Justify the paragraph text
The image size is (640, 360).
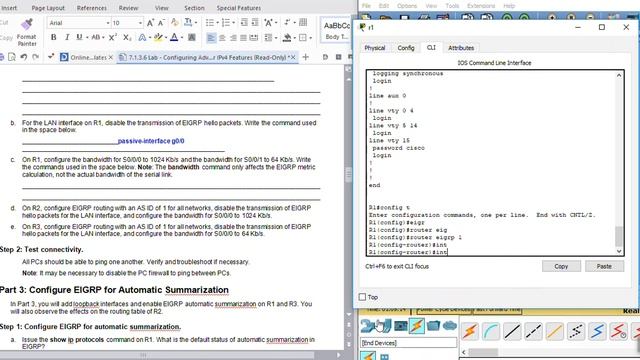(x=243, y=38)
